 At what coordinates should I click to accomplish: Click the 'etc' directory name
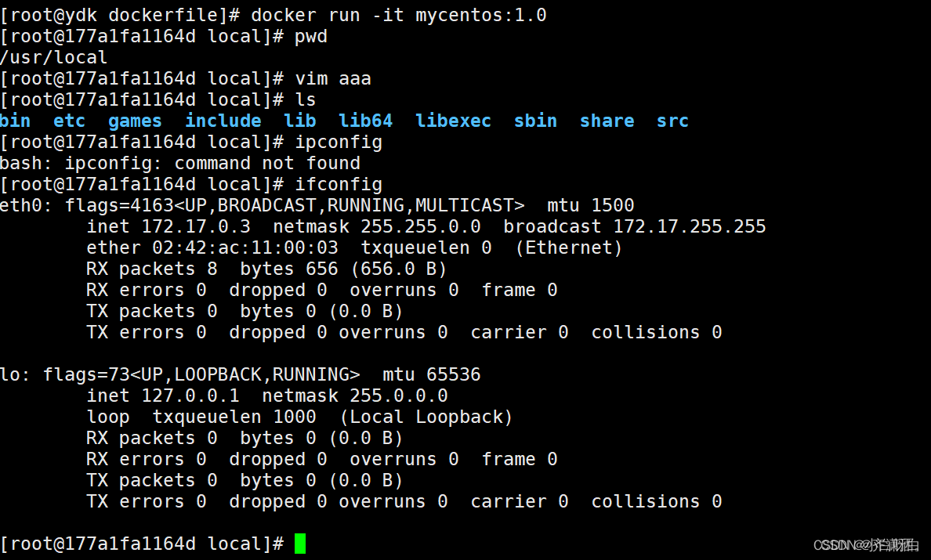[70, 121]
